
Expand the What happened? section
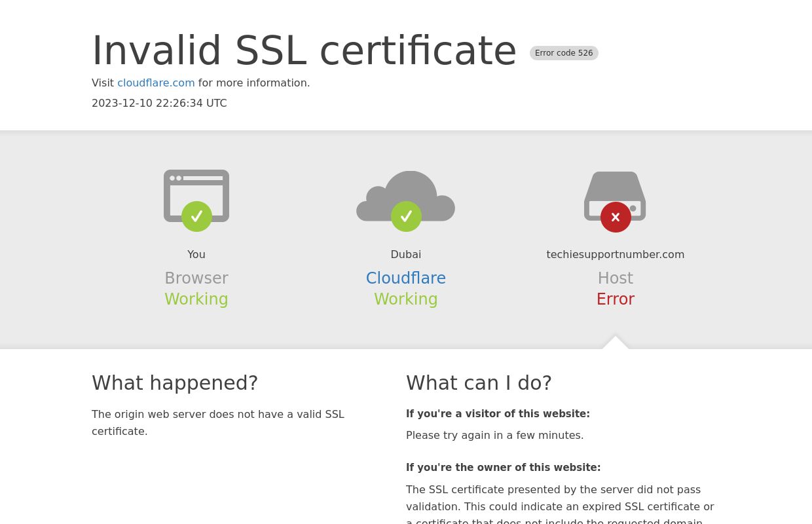coord(175,383)
